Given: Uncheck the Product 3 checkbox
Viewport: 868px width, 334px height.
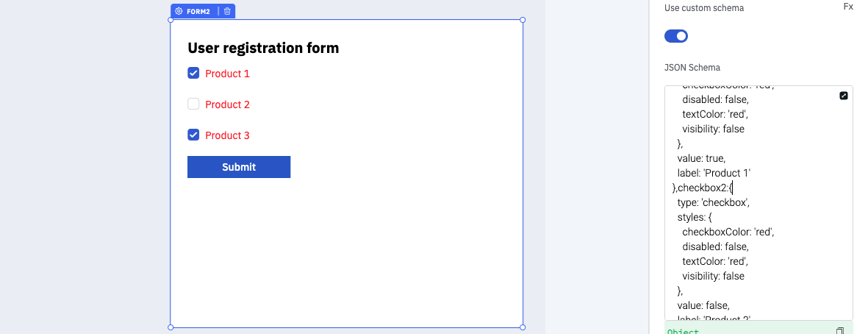Looking at the screenshot, I should [x=194, y=135].
